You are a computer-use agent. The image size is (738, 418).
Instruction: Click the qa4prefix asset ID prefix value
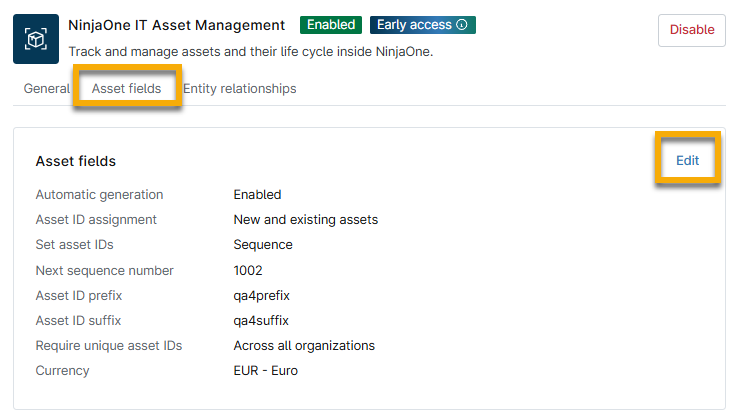[x=261, y=296]
